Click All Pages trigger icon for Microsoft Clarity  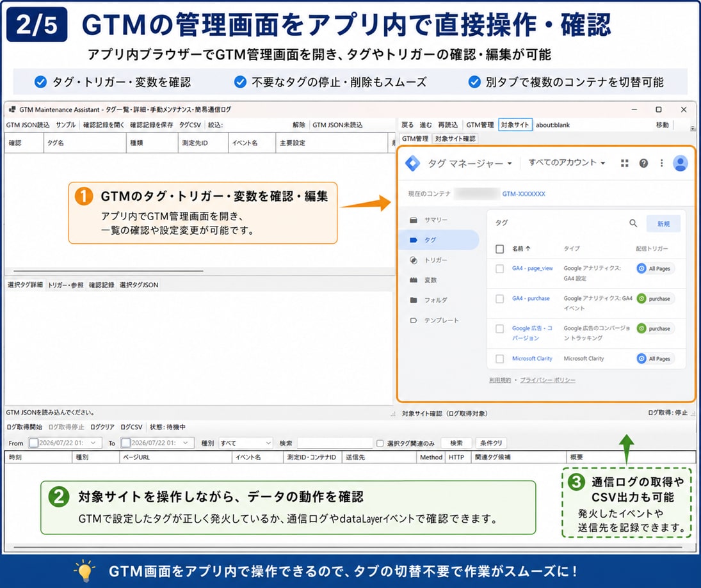pos(641,358)
